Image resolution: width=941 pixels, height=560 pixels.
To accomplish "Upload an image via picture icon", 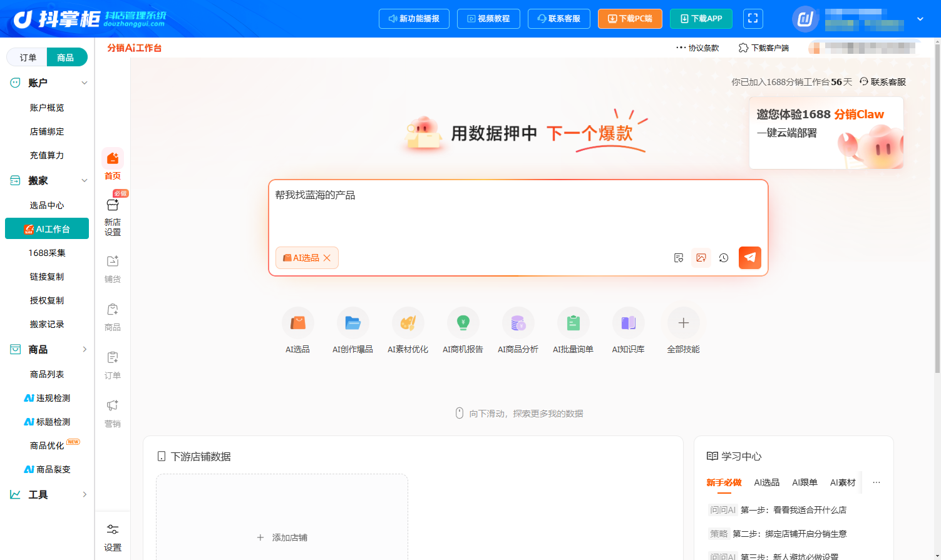I will click(x=701, y=258).
